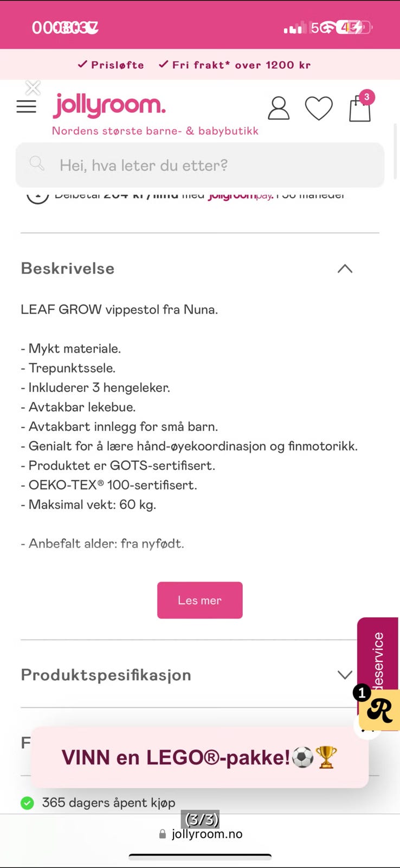Open shopping bag with 3 items

360,106
